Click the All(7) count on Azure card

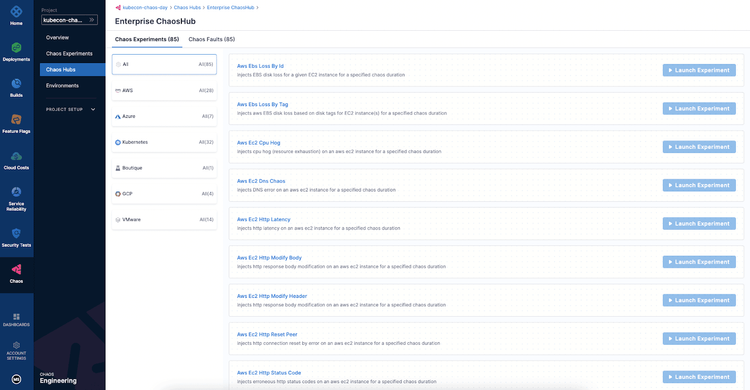[208, 116]
